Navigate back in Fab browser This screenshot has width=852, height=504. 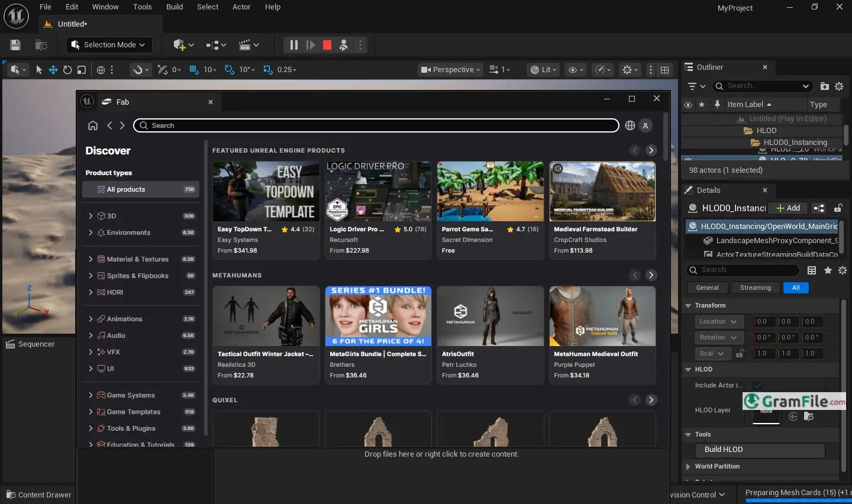click(x=109, y=125)
